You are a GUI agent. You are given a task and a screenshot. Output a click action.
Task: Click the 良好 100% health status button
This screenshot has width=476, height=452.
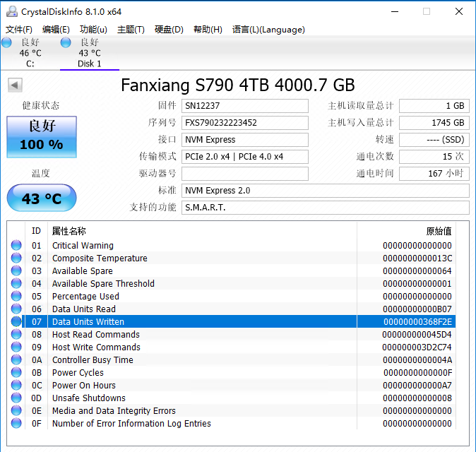(x=42, y=137)
